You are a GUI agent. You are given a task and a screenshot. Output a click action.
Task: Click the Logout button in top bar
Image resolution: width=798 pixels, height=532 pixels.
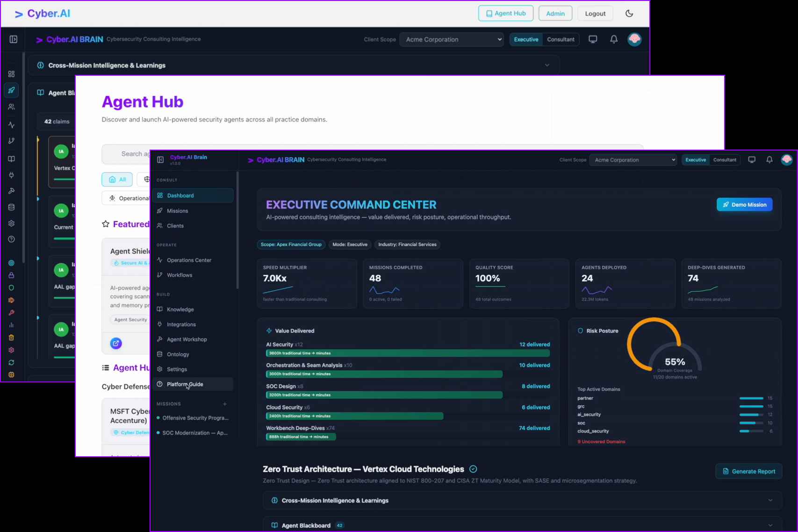click(x=595, y=14)
